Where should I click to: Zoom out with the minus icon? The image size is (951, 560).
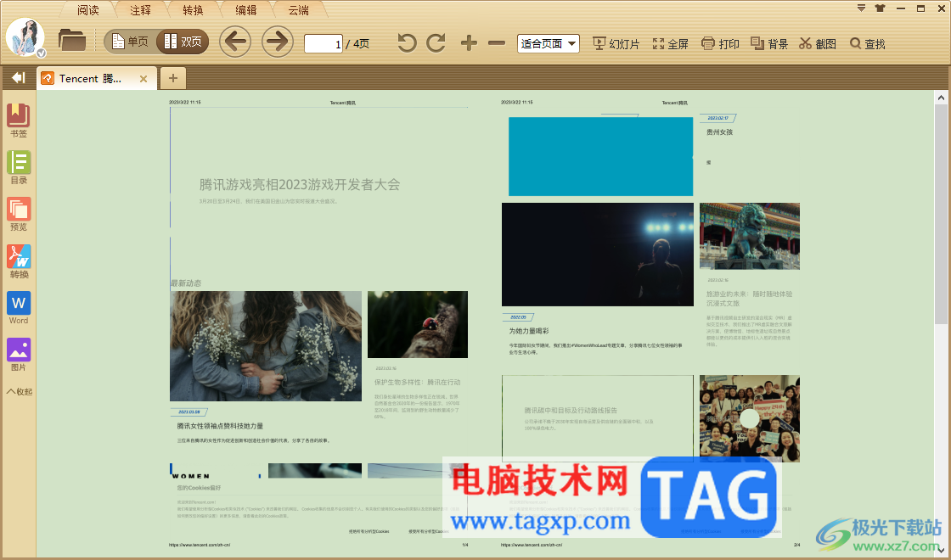point(497,43)
